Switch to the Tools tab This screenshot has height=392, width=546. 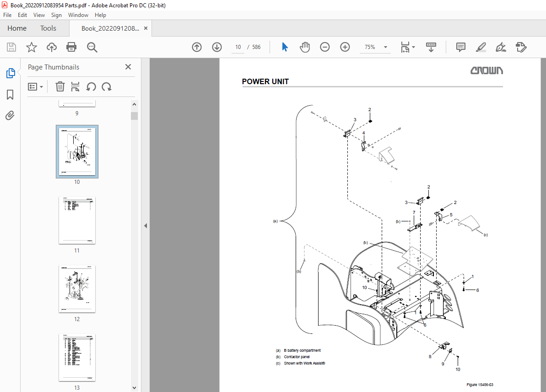point(48,28)
